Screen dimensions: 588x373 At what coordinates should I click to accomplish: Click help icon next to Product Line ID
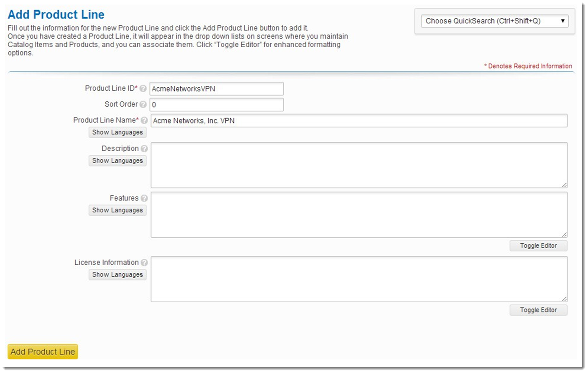point(143,88)
